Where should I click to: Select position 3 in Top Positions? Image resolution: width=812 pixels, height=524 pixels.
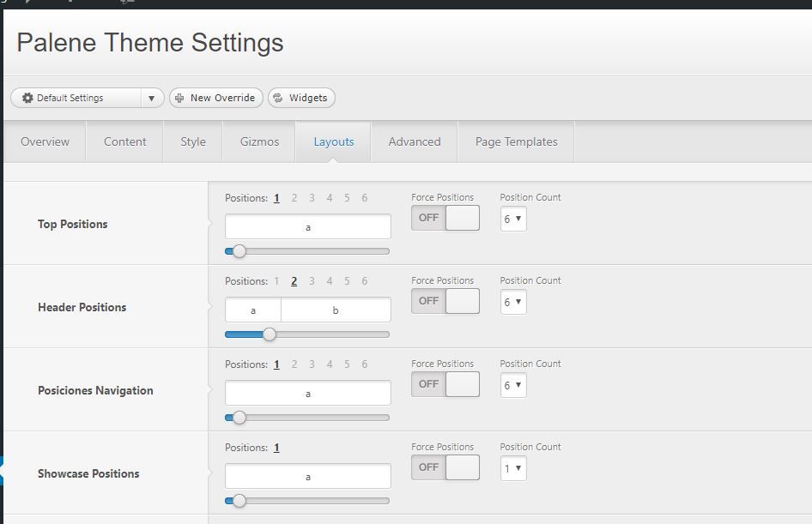tap(312, 198)
